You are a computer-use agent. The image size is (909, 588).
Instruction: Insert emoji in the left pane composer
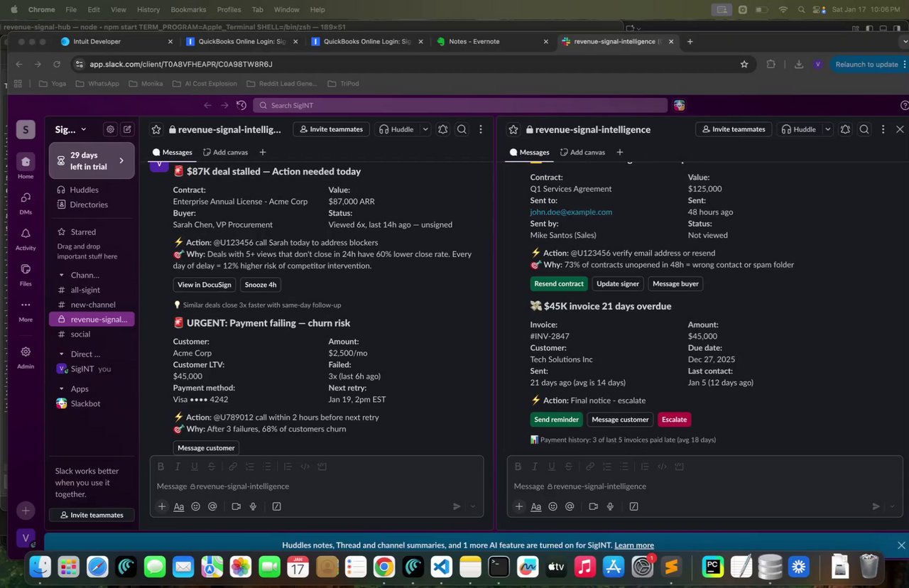(x=196, y=506)
